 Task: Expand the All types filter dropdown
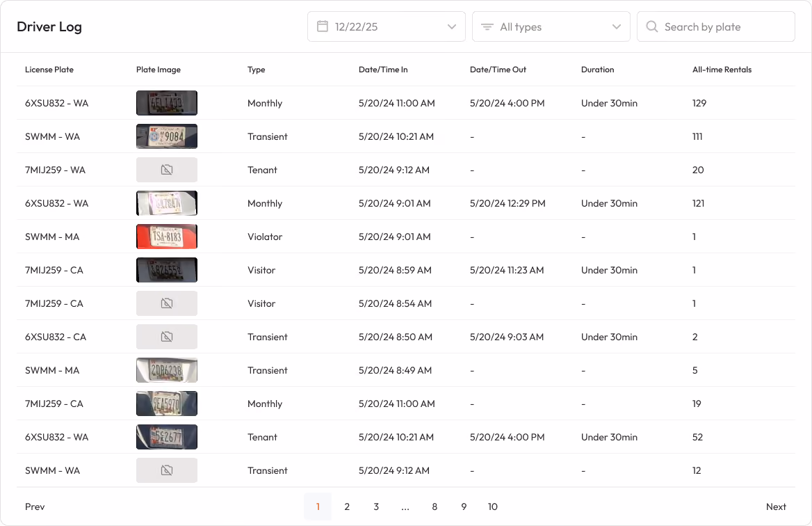[x=551, y=26]
